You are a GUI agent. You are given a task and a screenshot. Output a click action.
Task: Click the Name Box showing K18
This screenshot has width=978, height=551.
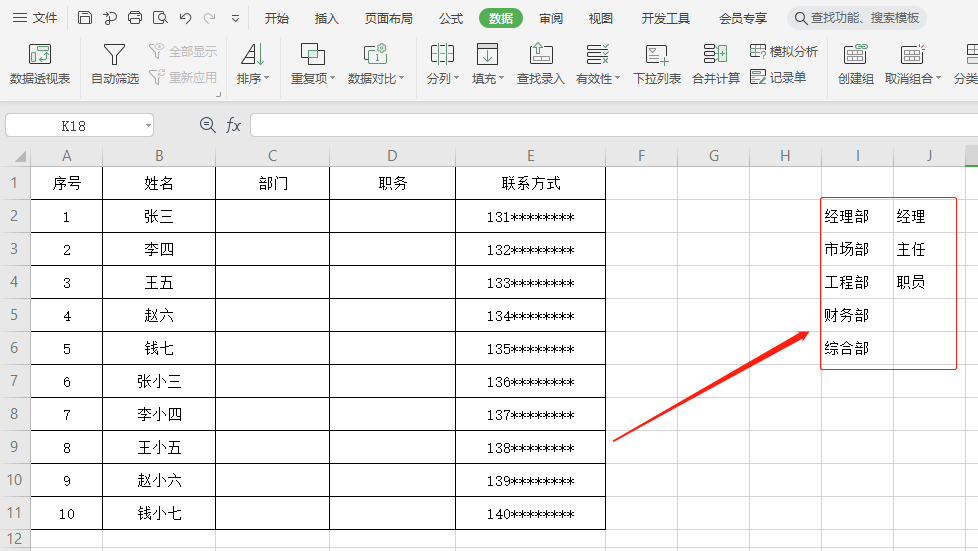click(x=74, y=125)
